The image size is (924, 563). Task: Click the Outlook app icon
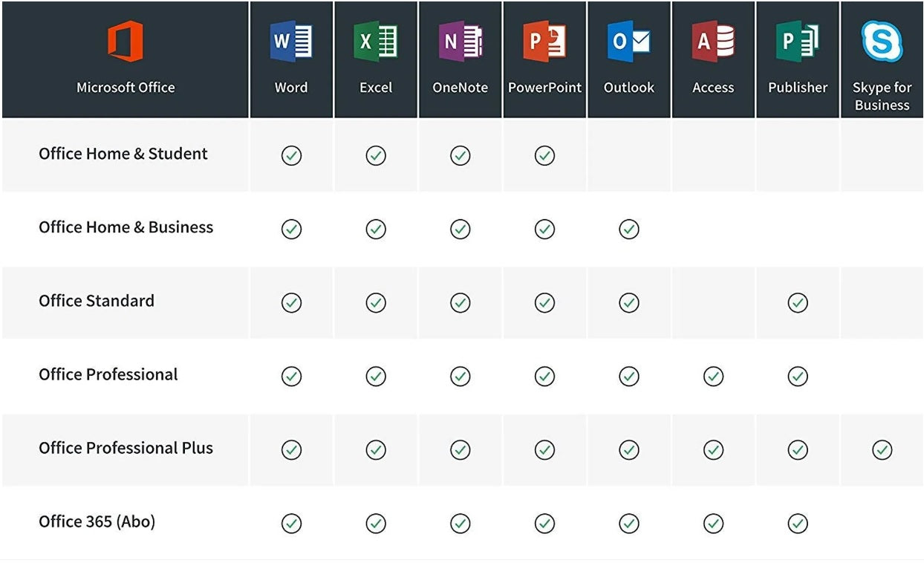(x=629, y=41)
